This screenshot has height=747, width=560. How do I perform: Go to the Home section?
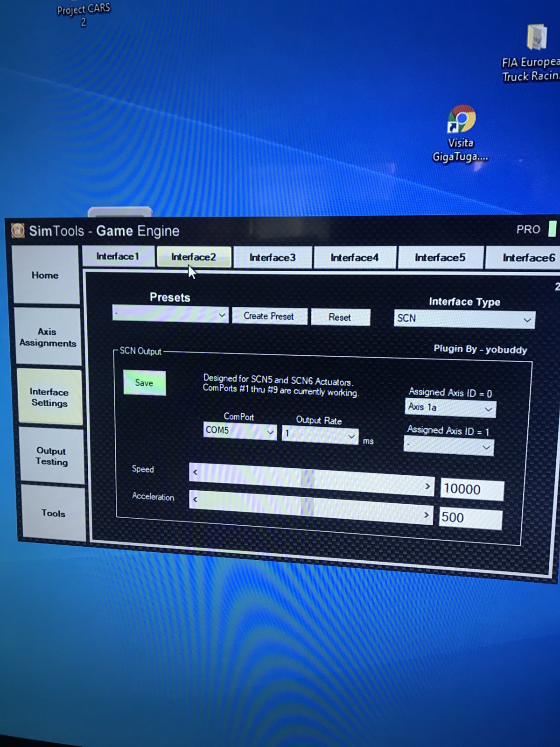(45, 275)
